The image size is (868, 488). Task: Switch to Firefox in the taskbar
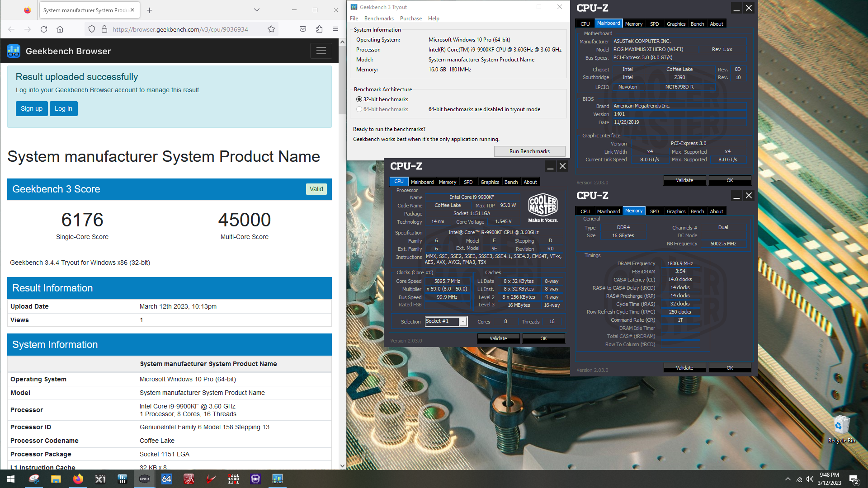click(78, 479)
